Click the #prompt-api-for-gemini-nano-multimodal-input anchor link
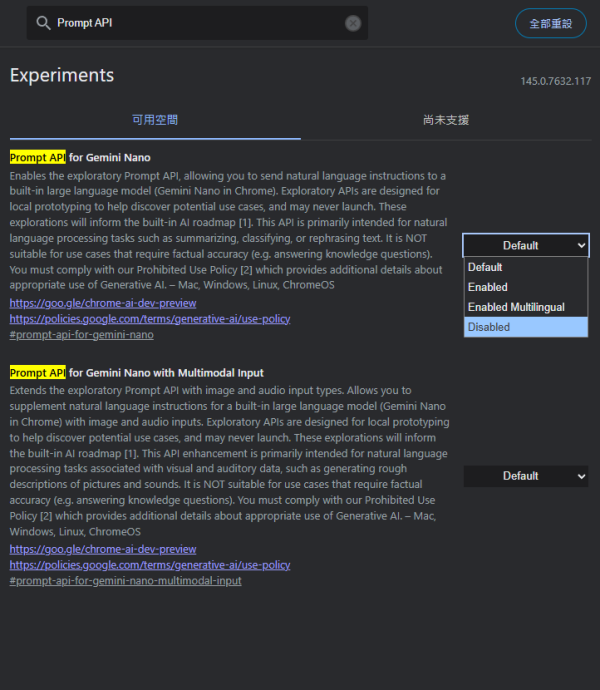600x690 pixels. pos(125,581)
